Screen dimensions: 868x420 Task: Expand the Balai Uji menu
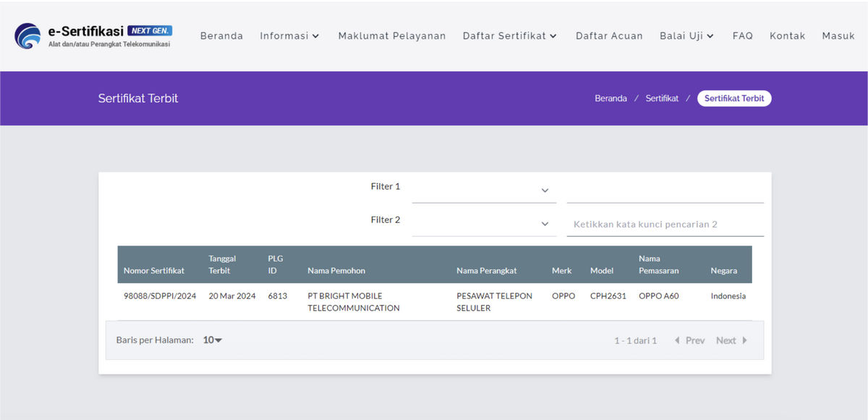pyautogui.click(x=686, y=35)
